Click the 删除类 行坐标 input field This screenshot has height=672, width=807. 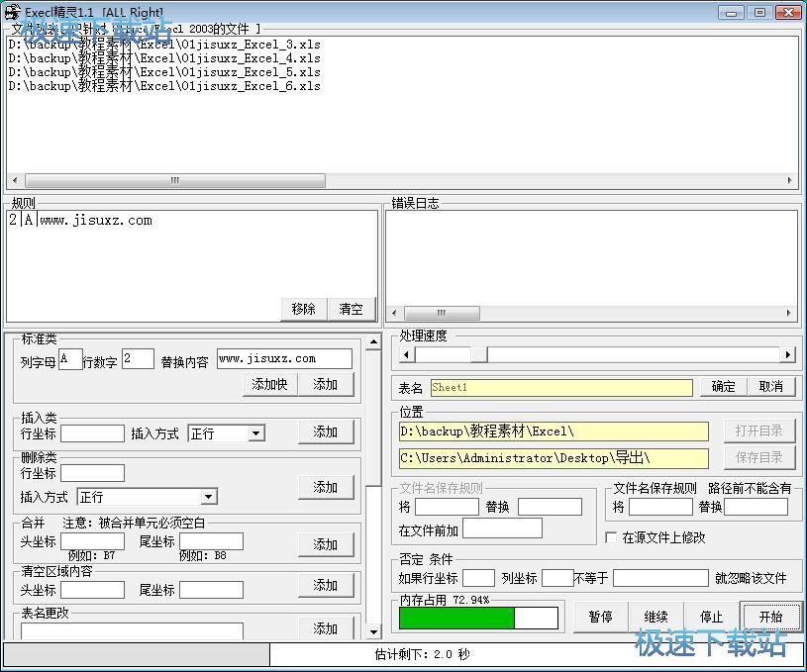click(93, 473)
